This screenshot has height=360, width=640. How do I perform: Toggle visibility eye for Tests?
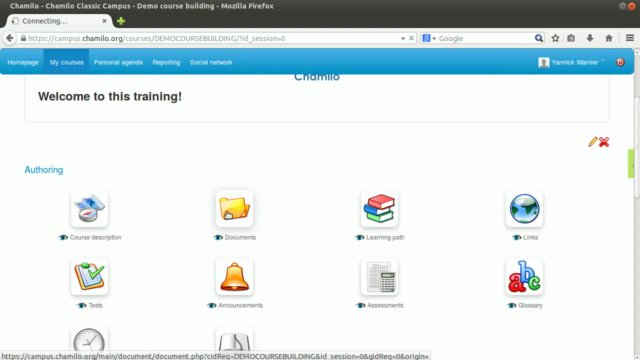(82, 305)
